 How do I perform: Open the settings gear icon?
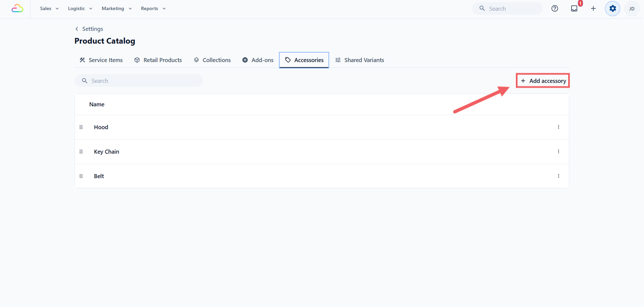613,8
